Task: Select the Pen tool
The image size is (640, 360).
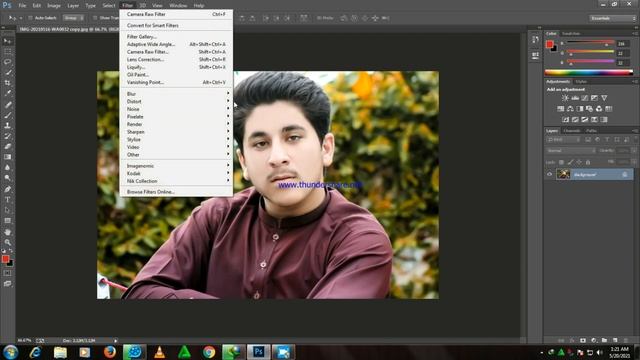Action: point(7,189)
